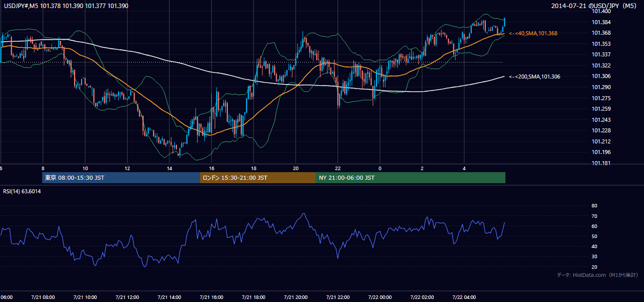Screen dimensions: 644x302
Task: Click RSI axis level 60
Action: [x=594, y=226]
